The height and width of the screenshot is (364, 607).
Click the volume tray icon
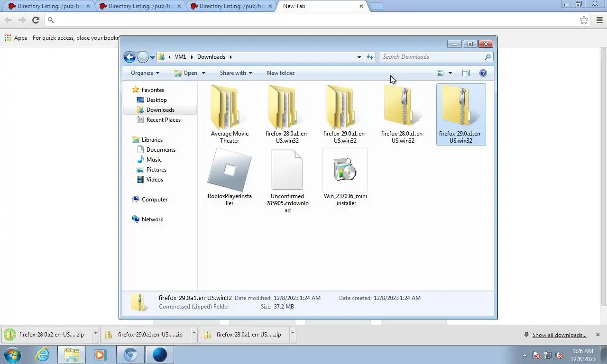(559, 355)
